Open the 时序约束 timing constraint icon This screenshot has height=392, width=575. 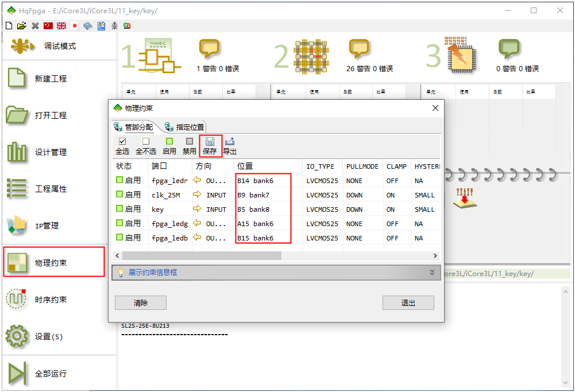[x=17, y=299]
